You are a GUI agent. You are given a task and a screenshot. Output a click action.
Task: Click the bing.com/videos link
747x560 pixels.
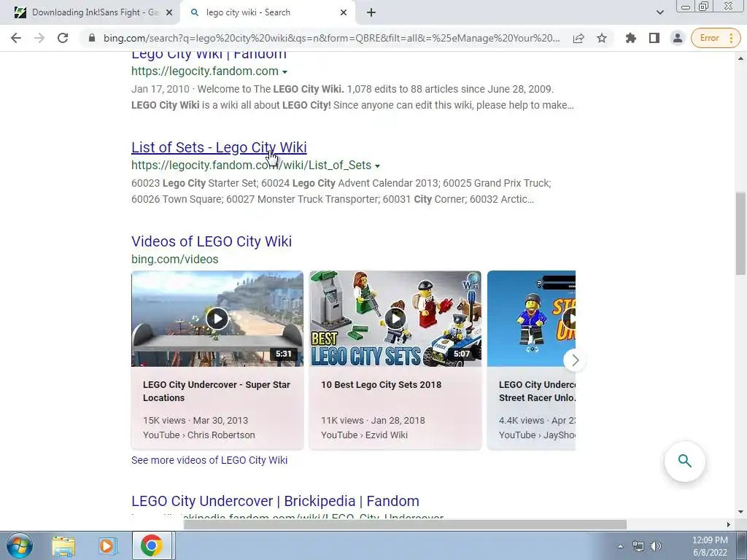click(175, 260)
